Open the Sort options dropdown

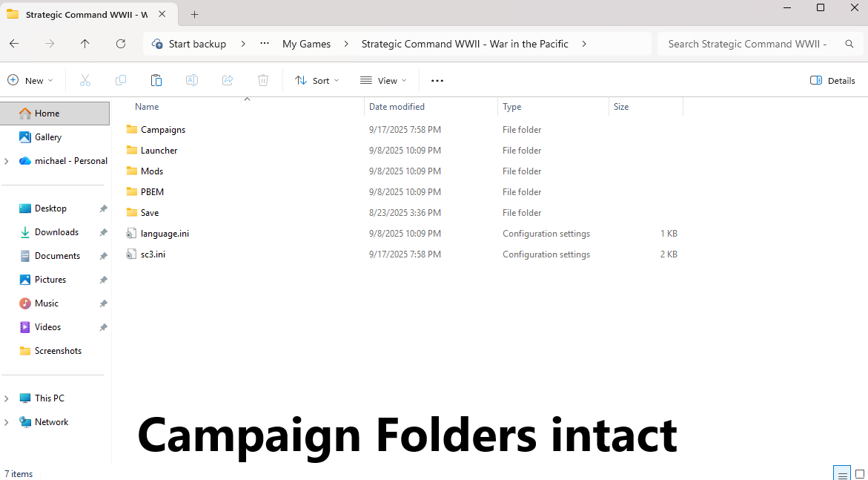[317, 80]
